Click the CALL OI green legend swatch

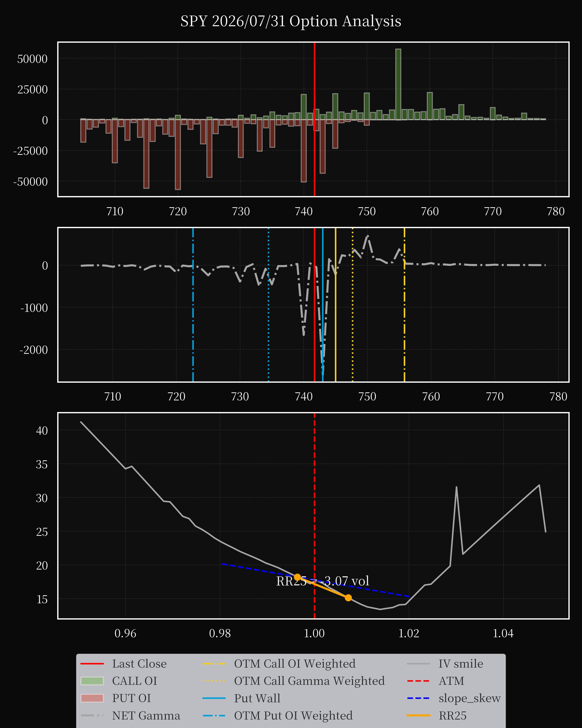[92, 681]
